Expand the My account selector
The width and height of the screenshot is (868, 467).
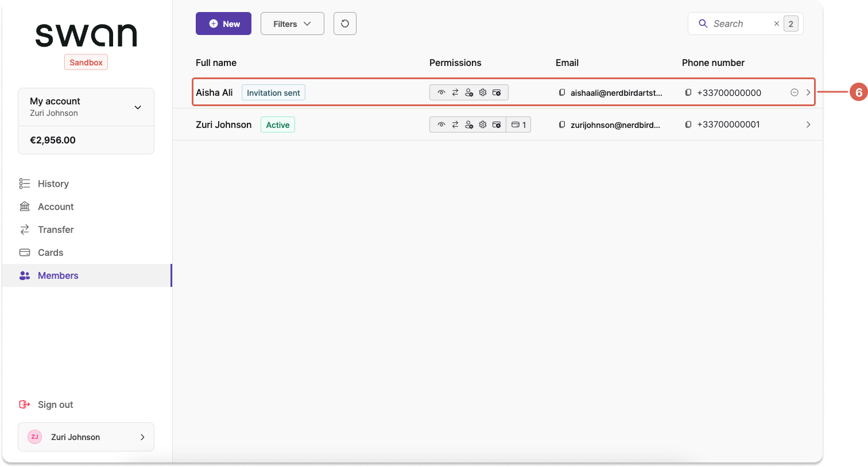(x=86, y=107)
